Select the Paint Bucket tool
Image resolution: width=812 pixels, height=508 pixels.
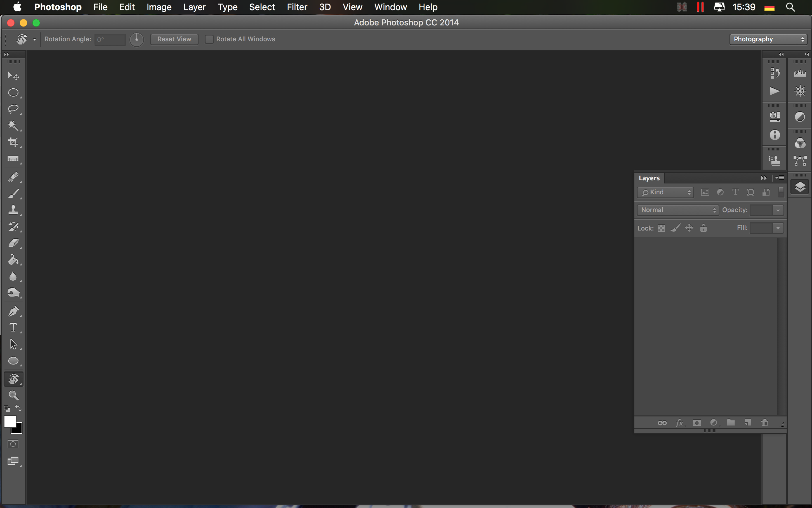[x=13, y=260]
